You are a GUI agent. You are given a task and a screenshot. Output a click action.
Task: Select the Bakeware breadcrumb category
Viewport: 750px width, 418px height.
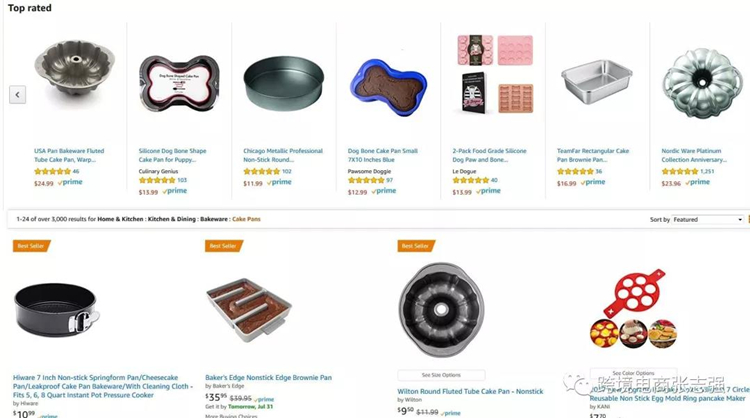213,219
